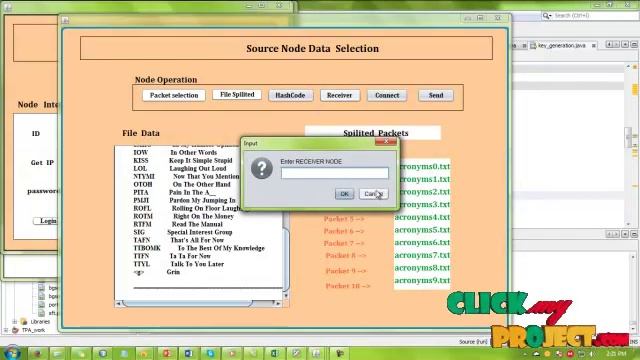This screenshot has width=640, height=360.
Task: Open Word from the taskbar
Action: click(189, 353)
